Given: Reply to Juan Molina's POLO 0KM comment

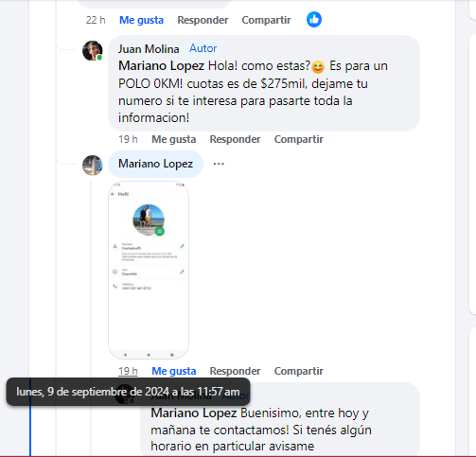Looking at the screenshot, I should 235,139.
